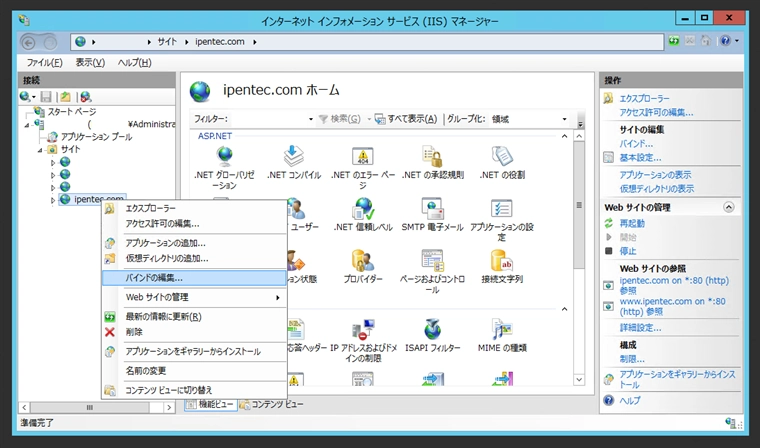The width and height of the screenshot is (760, 448).
Task: Choose 削除 in context menu
Action: pos(194,332)
